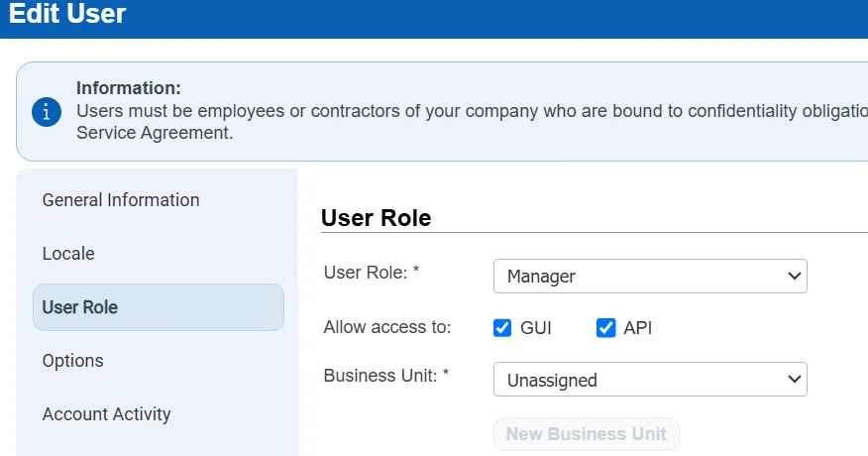The width and height of the screenshot is (868, 456).
Task: Click the API checkbox label text
Action: (637, 328)
